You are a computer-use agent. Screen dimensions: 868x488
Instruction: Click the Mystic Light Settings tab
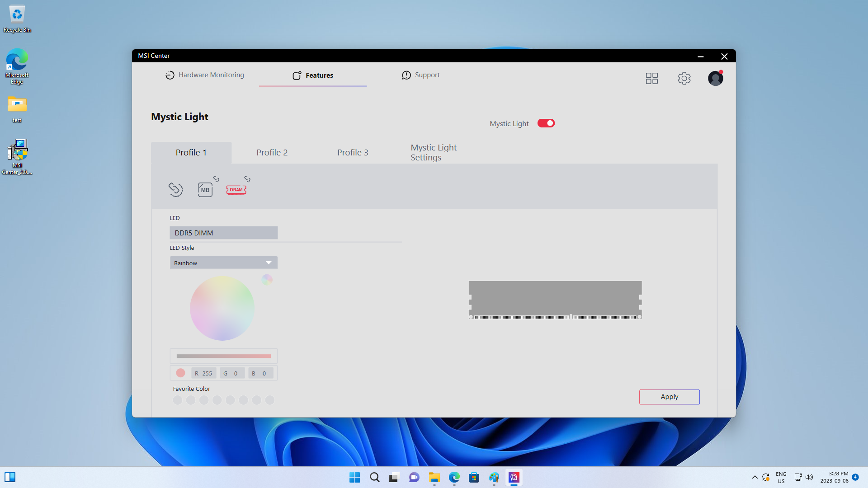click(x=434, y=152)
